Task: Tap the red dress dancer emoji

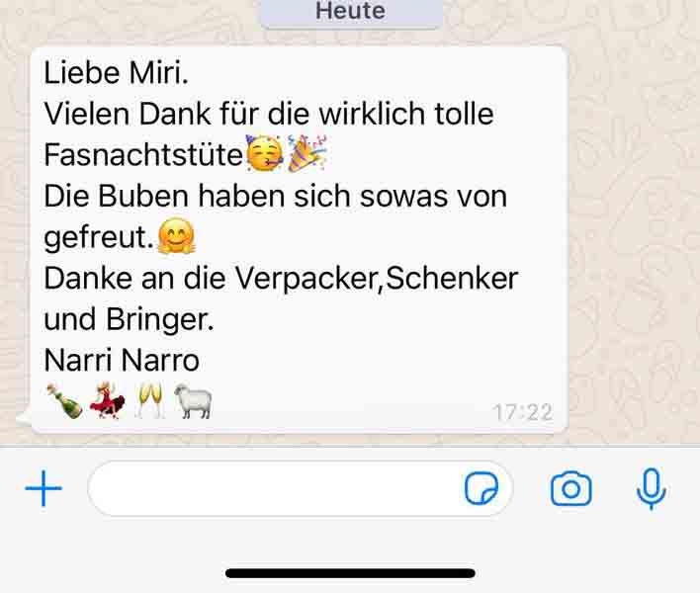Action: click(108, 400)
